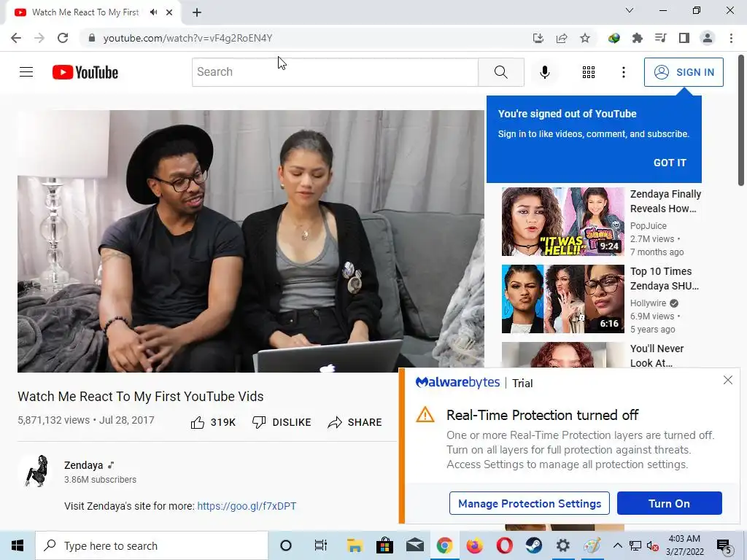Open the Action Center notifications
The height and width of the screenshot is (560, 747).
(724, 545)
